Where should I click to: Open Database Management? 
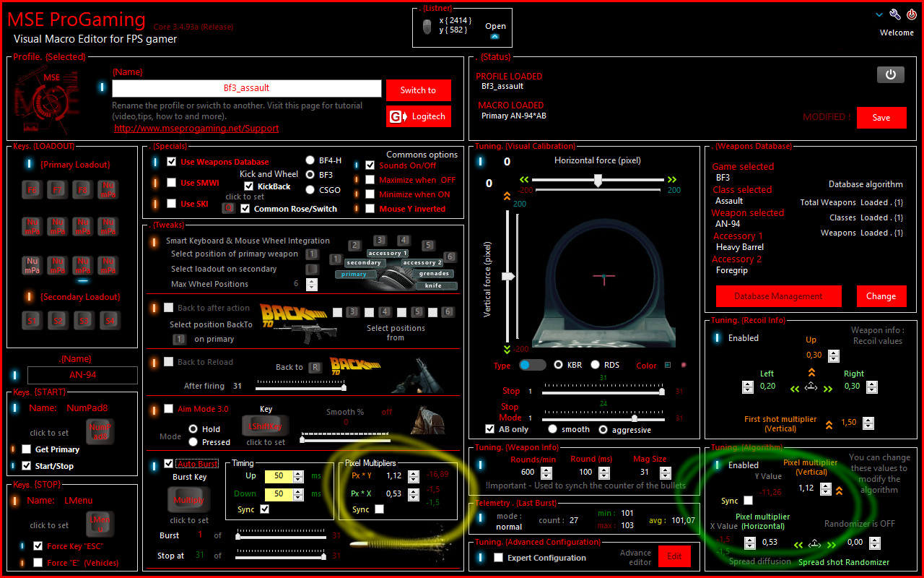pyautogui.click(x=778, y=296)
